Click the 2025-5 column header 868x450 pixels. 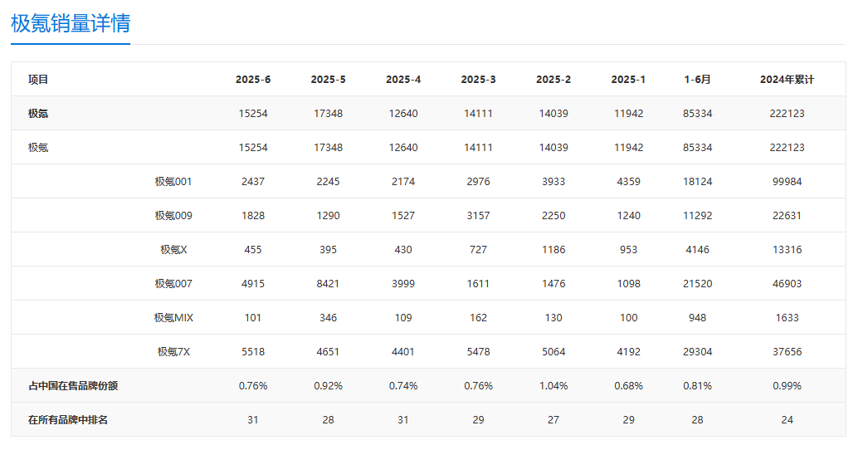[329, 79]
